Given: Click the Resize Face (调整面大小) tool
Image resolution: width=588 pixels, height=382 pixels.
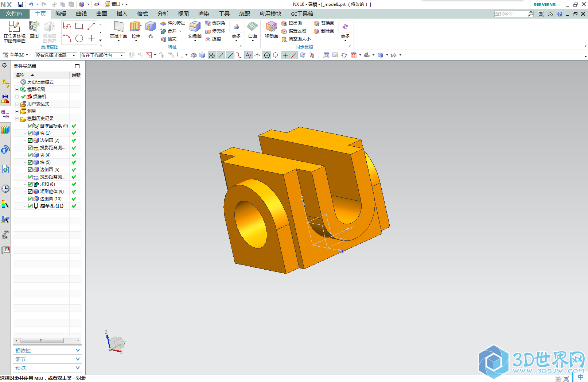Looking at the screenshot, I should tap(296, 39).
